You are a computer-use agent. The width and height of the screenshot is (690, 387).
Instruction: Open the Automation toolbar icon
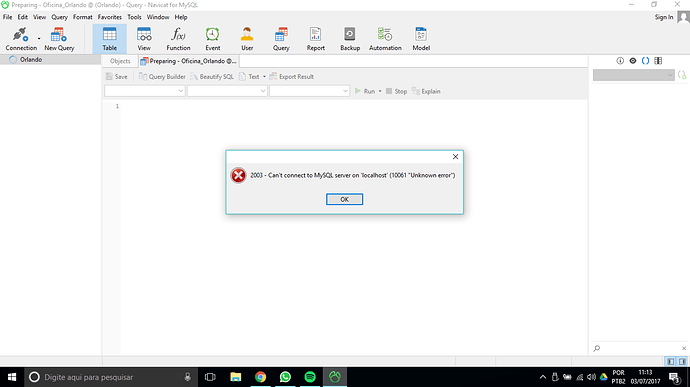[385, 39]
